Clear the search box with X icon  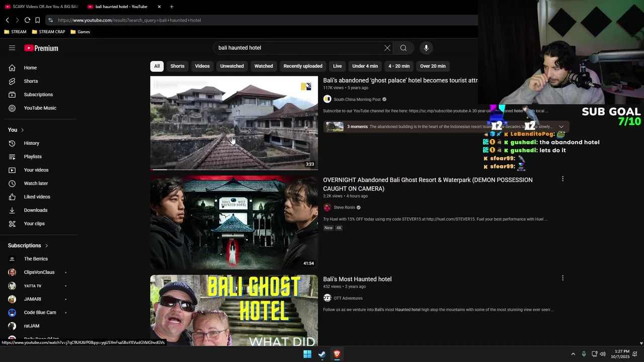coord(387,48)
